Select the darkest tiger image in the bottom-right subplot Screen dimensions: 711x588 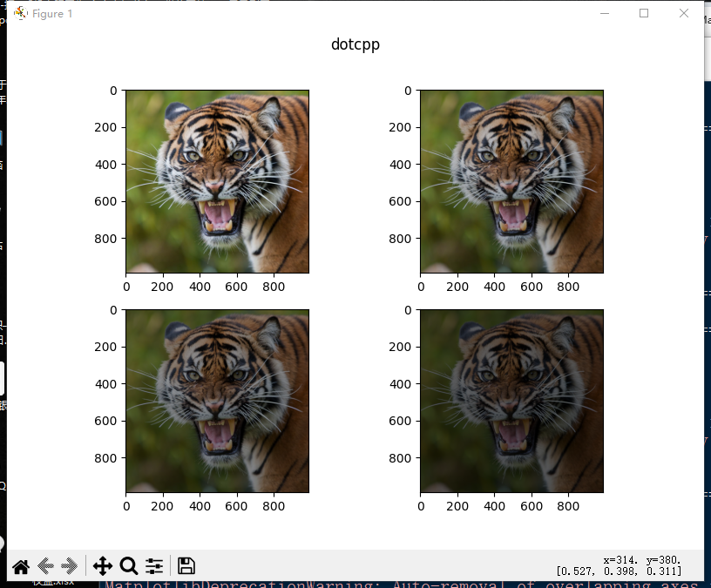click(x=512, y=402)
